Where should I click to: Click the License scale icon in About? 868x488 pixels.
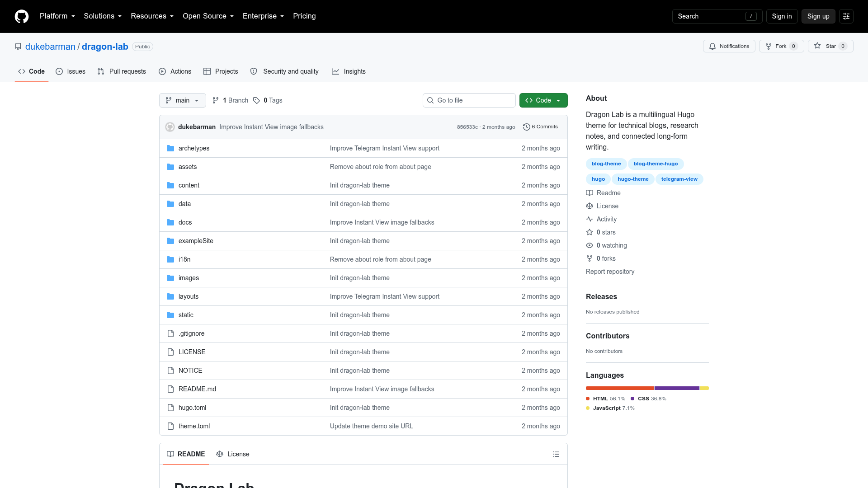click(x=590, y=206)
